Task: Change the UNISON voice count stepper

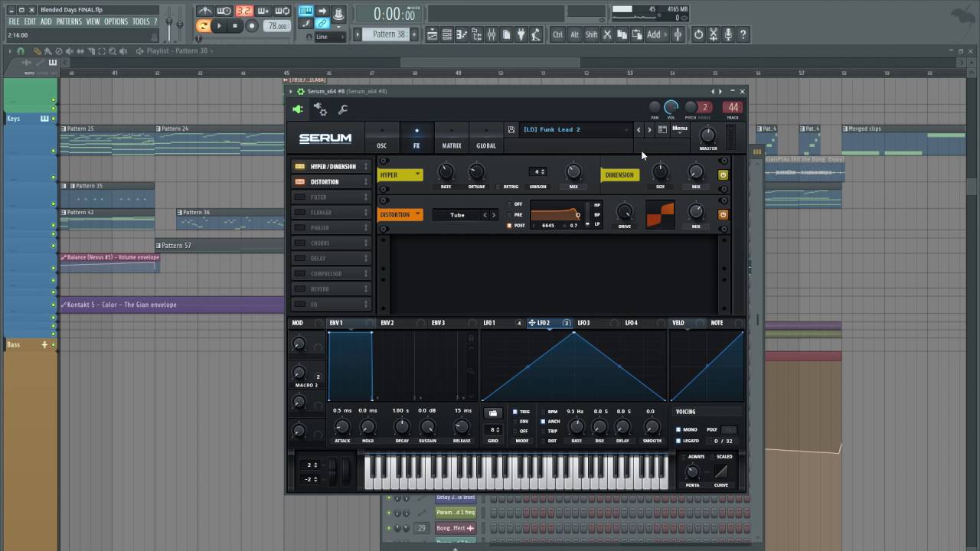Action: point(538,172)
